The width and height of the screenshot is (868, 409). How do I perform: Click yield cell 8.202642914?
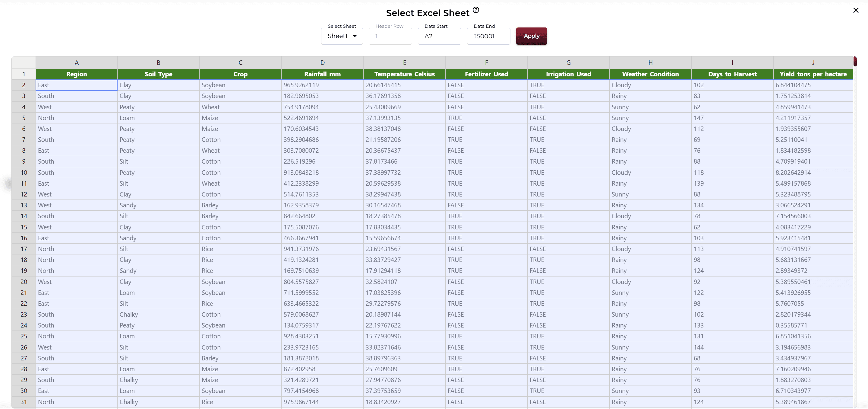[x=813, y=172]
